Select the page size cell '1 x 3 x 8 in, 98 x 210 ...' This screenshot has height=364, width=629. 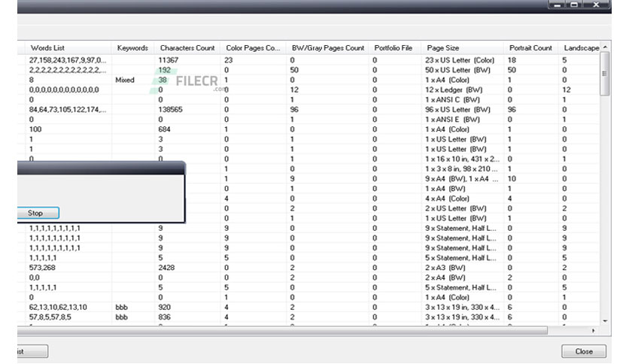(x=461, y=168)
